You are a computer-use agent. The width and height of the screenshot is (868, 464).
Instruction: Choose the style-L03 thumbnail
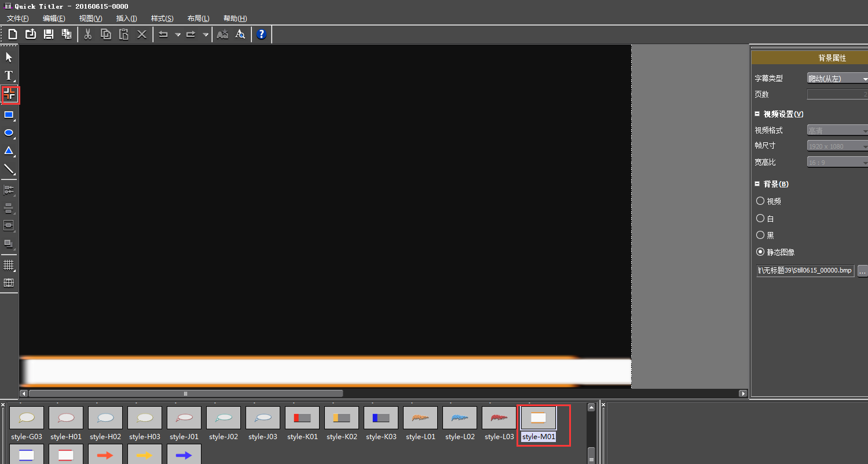point(499,418)
